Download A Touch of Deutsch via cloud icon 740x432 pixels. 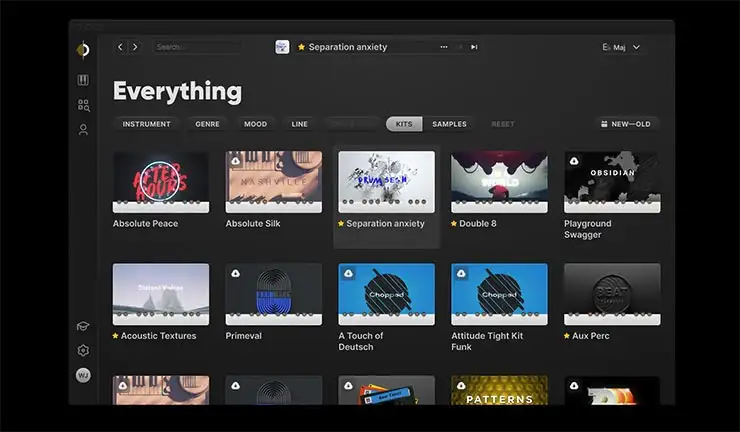(348, 273)
